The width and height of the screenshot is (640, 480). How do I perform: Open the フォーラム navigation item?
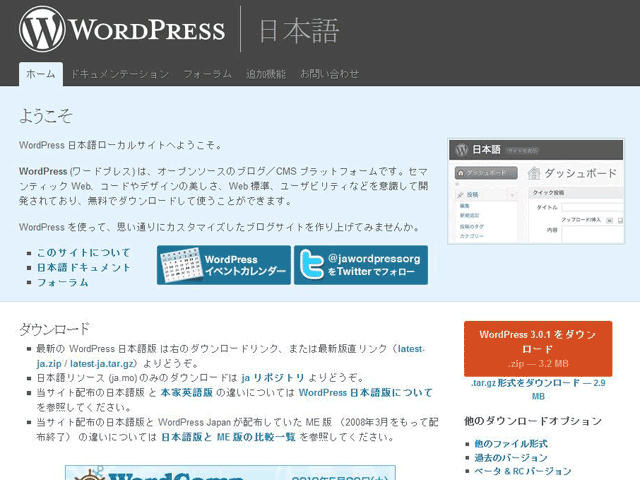tap(207, 74)
